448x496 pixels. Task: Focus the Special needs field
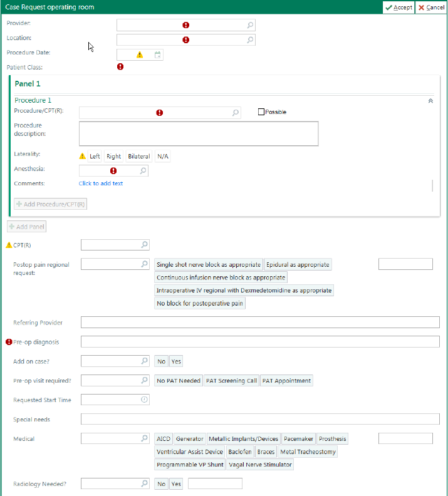260,419
